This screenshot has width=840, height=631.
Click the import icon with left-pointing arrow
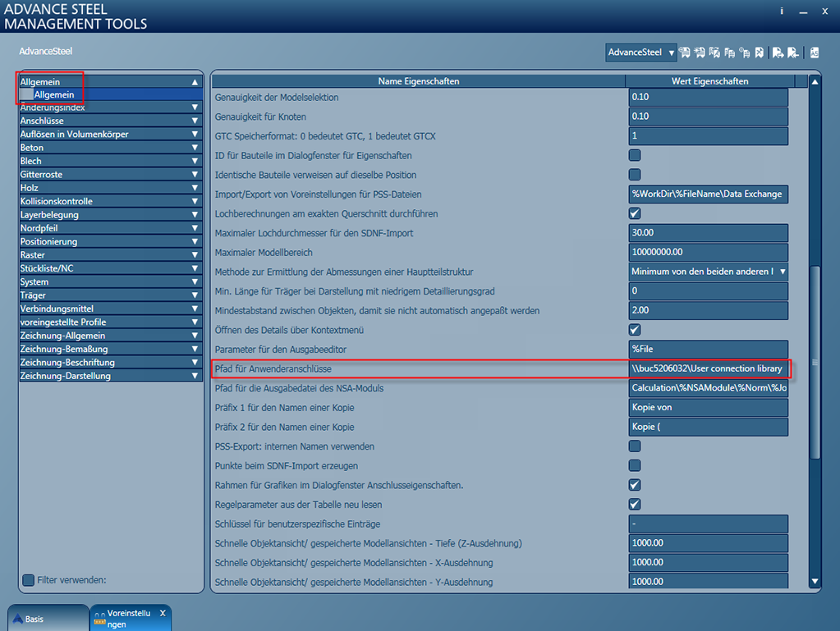click(x=793, y=53)
